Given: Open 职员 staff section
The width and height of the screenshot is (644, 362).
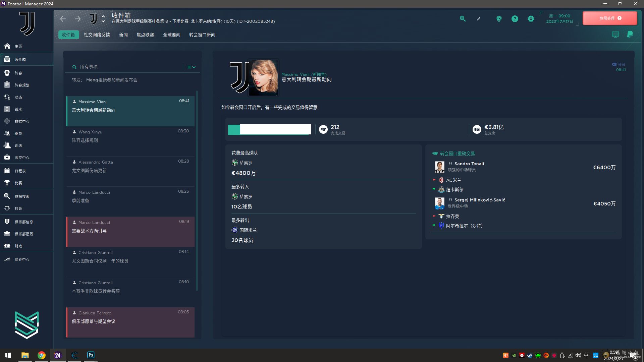Looking at the screenshot, I should point(18,133).
